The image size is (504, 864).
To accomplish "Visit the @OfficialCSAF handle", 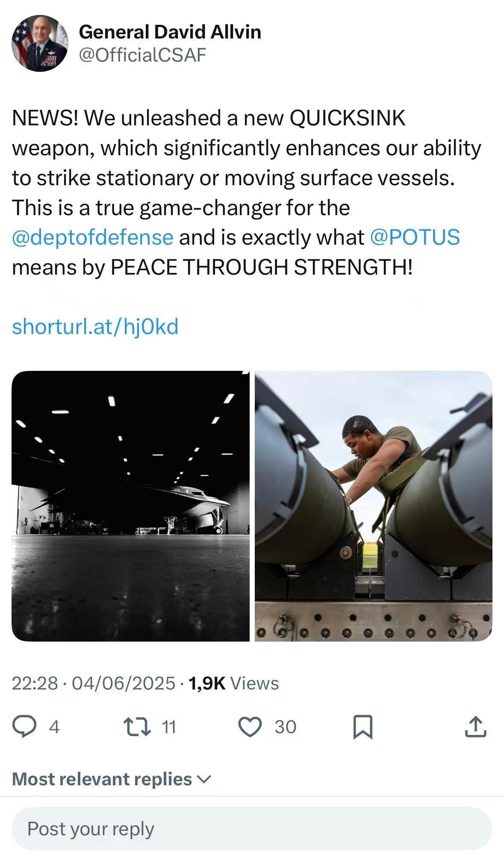I will pyautogui.click(x=142, y=55).
